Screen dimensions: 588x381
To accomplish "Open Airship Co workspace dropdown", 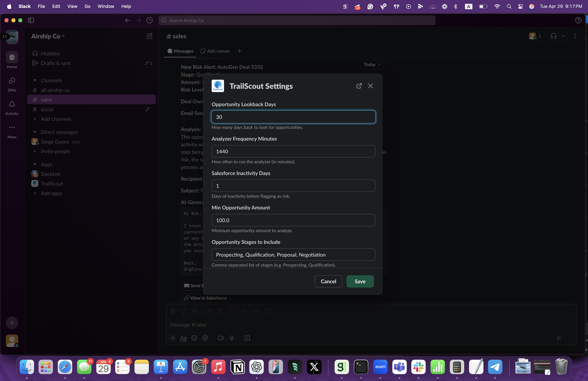I will click(x=48, y=36).
